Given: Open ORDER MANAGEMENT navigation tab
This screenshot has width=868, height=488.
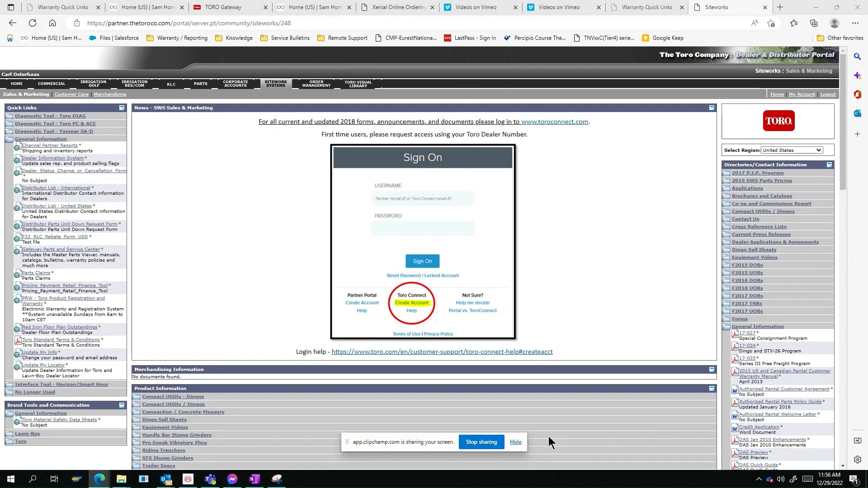Looking at the screenshot, I should pyautogui.click(x=316, y=84).
